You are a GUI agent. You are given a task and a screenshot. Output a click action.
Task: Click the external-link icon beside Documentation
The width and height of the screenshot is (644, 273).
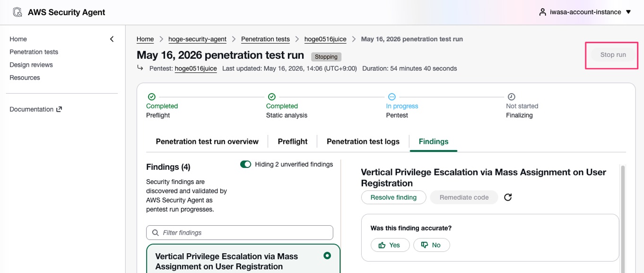click(59, 109)
